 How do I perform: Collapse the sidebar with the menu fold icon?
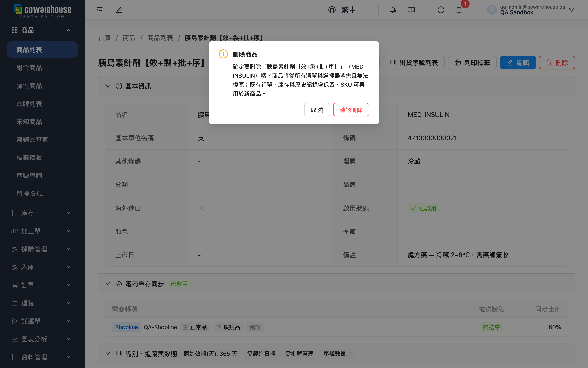pyautogui.click(x=100, y=10)
